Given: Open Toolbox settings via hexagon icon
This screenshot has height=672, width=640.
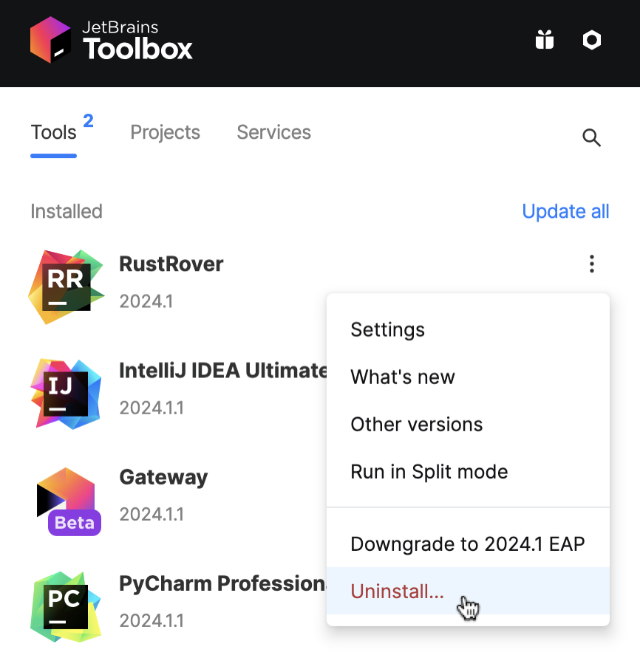Looking at the screenshot, I should 591,40.
